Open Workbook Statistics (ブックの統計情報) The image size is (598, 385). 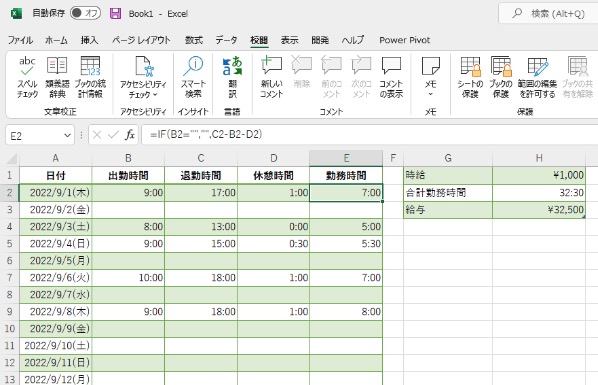pyautogui.click(x=90, y=77)
